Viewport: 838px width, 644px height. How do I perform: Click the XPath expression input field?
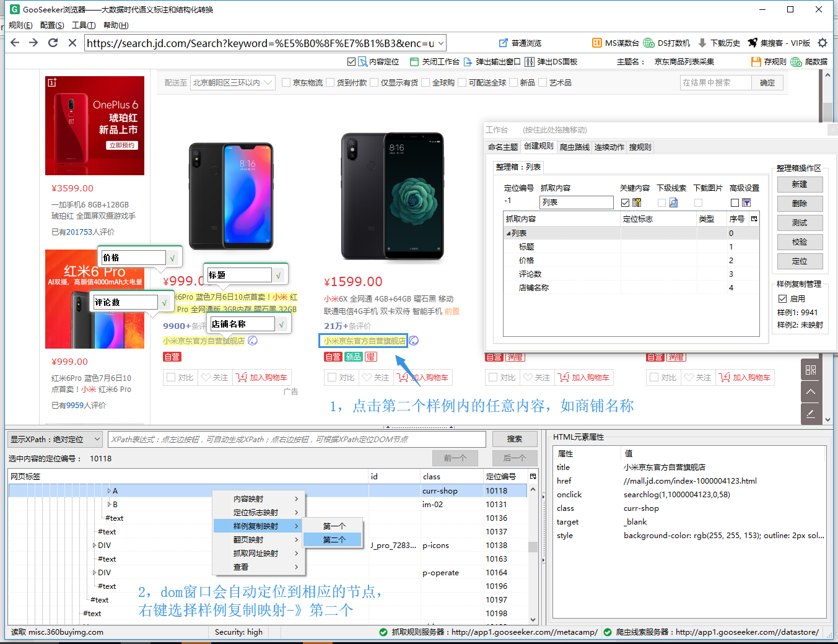tap(297, 439)
